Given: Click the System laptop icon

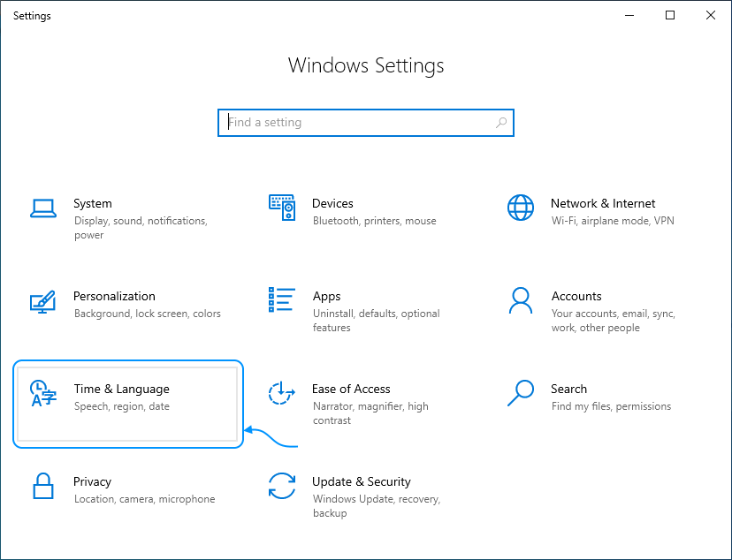Looking at the screenshot, I should click(x=43, y=208).
